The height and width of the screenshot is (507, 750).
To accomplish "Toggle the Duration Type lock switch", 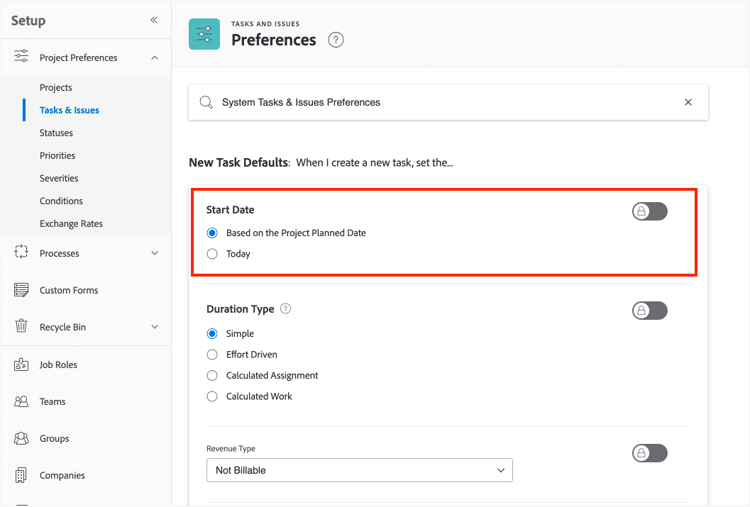I will [649, 310].
